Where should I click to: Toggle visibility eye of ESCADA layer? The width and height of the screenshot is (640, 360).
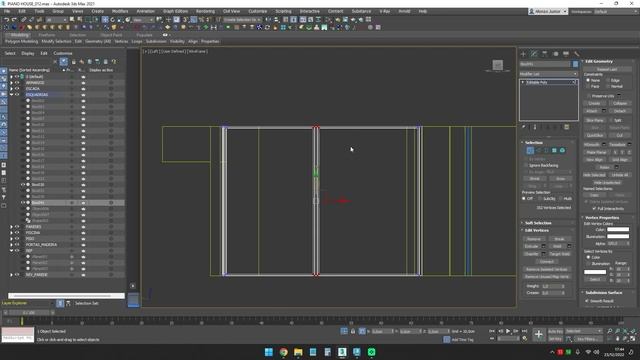coord(17,89)
